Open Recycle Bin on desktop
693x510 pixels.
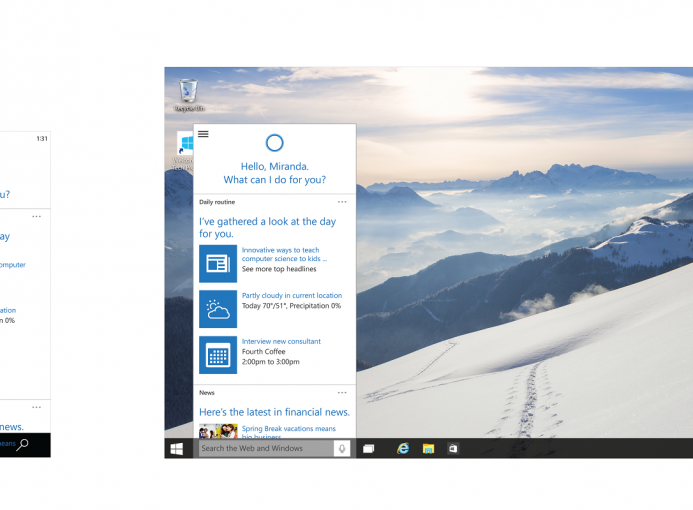point(189,95)
